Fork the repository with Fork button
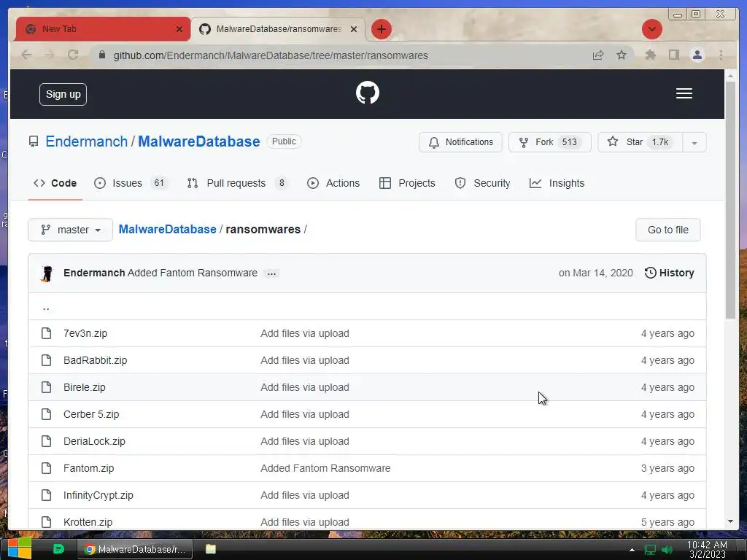Viewport: 747px width, 560px height. (x=550, y=142)
